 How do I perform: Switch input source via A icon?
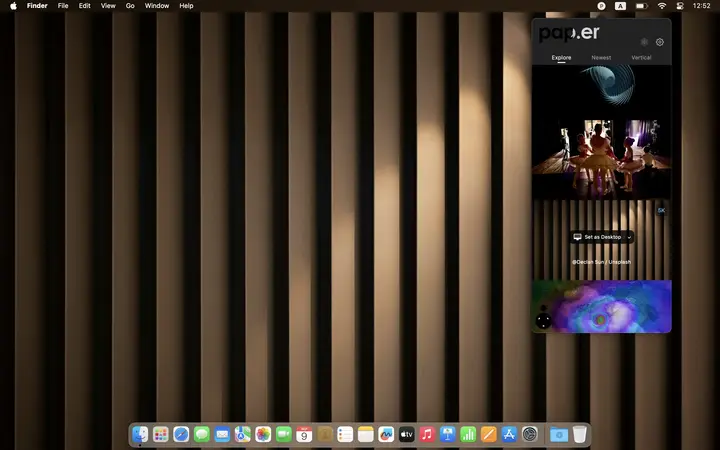click(621, 6)
